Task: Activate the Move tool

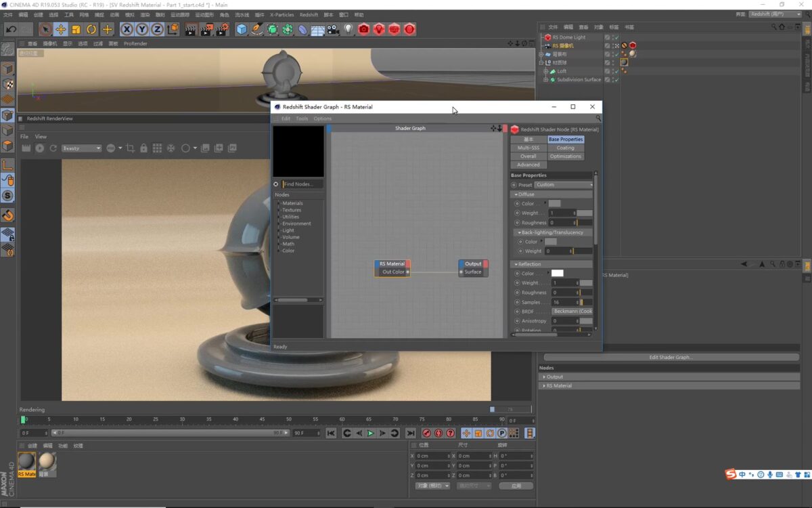Action: coord(61,29)
